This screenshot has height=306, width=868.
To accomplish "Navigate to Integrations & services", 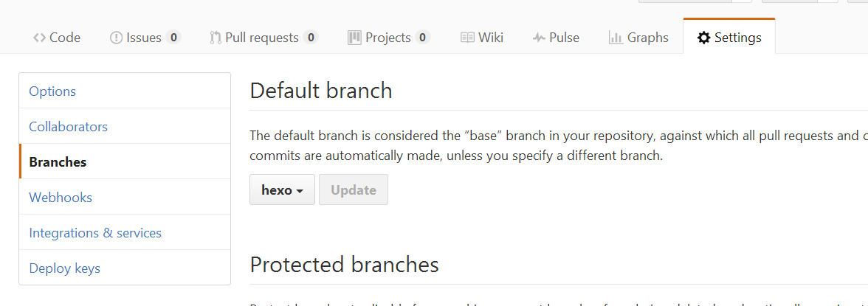I will point(95,233).
